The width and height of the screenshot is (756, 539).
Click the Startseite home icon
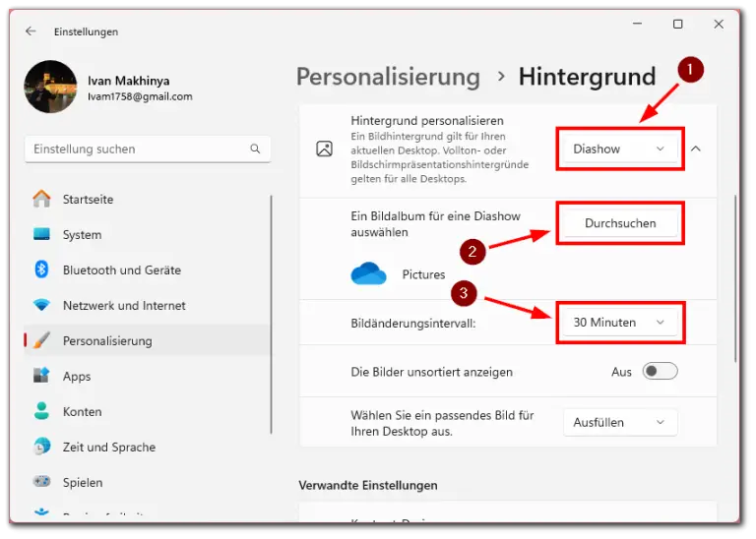tap(41, 200)
